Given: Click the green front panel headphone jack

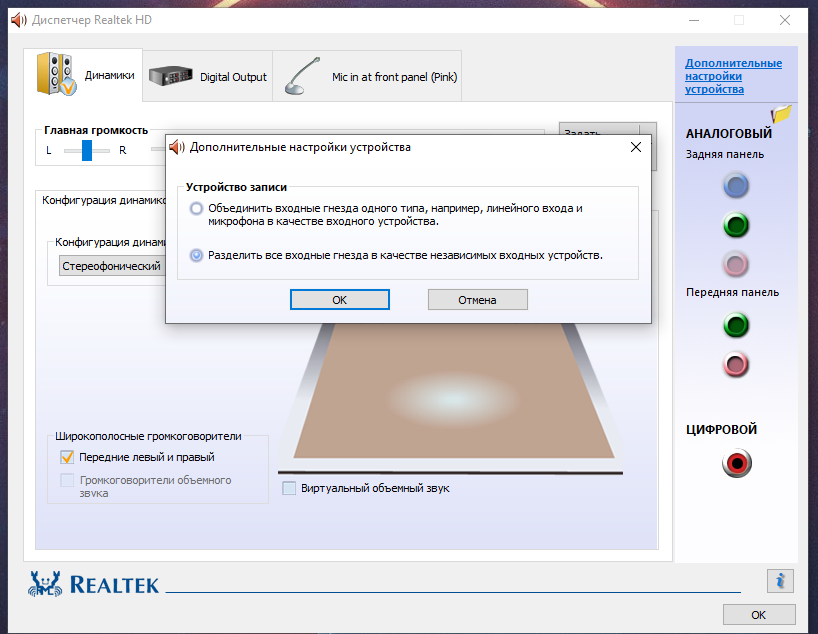Looking at the screenshot, I should [736, 325].
